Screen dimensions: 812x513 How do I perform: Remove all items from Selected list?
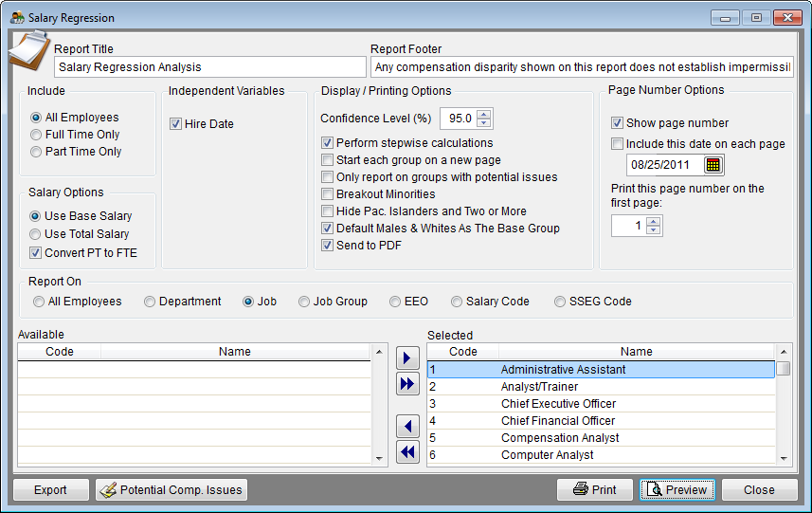pos(407,452)
